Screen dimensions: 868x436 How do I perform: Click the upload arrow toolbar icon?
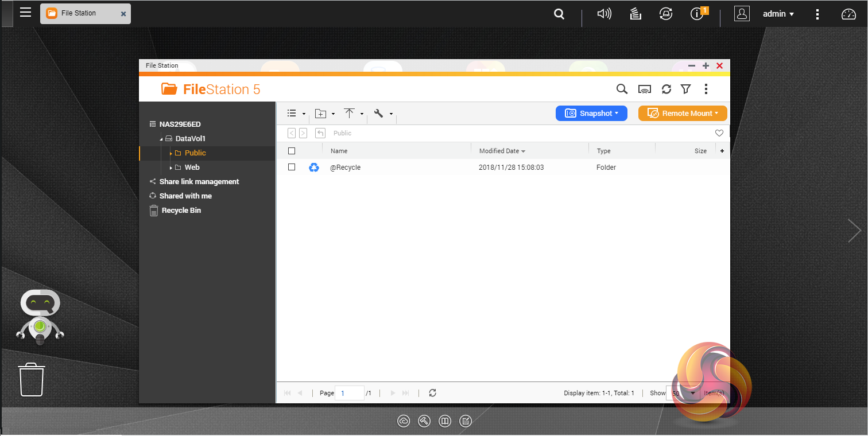(x=349, y=114)
